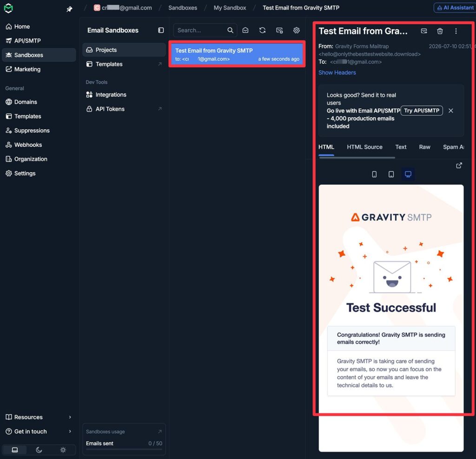This screenshot has width=476, height=459.
Task: Click the magnifying glass search icon
Action: tap(231, 30)
